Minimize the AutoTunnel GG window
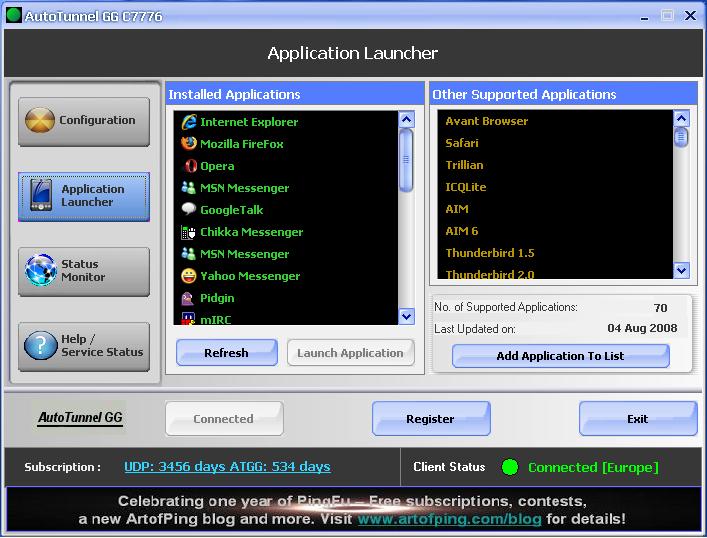707x538 pixels. coord(644,16)
